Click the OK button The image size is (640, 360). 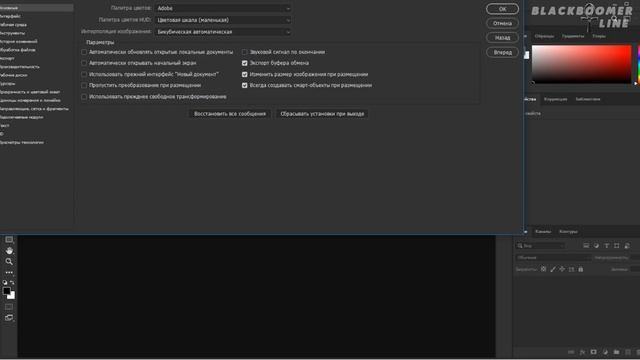[x=502, y=9]
